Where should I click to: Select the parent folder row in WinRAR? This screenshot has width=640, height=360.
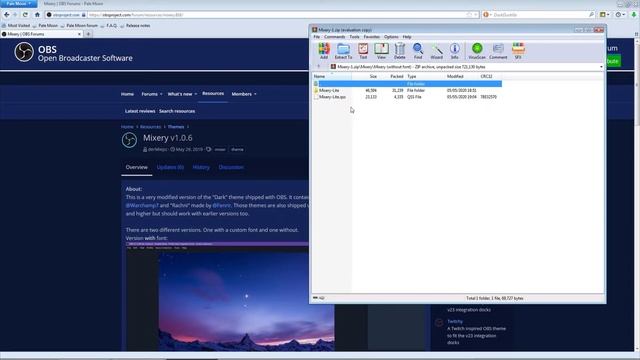click(x=407, y=84)
